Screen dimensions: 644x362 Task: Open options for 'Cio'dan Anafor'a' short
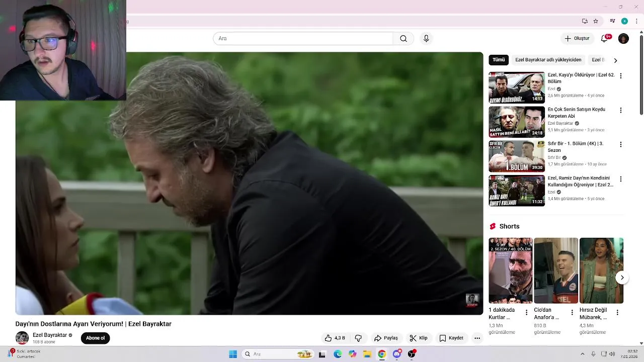pyautogui.click(x=572, y=312)
